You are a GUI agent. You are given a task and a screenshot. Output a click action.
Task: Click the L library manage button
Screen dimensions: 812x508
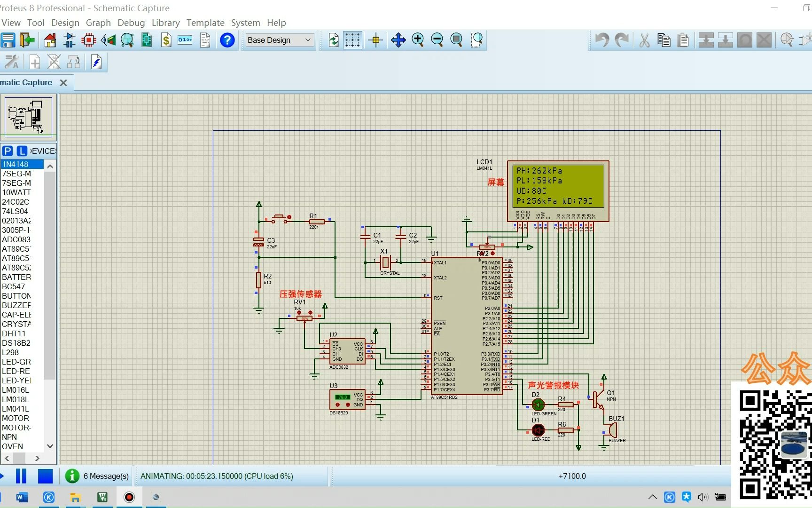22,151
